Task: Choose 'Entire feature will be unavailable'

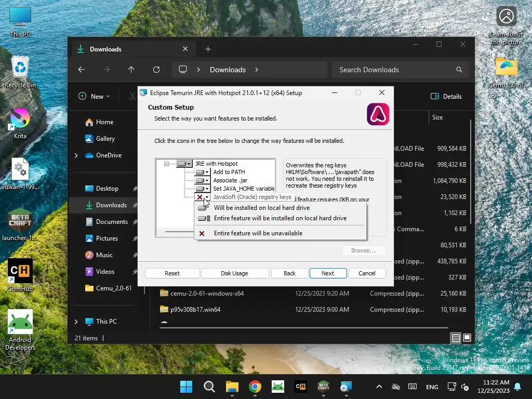Action: tap(258, 233)
